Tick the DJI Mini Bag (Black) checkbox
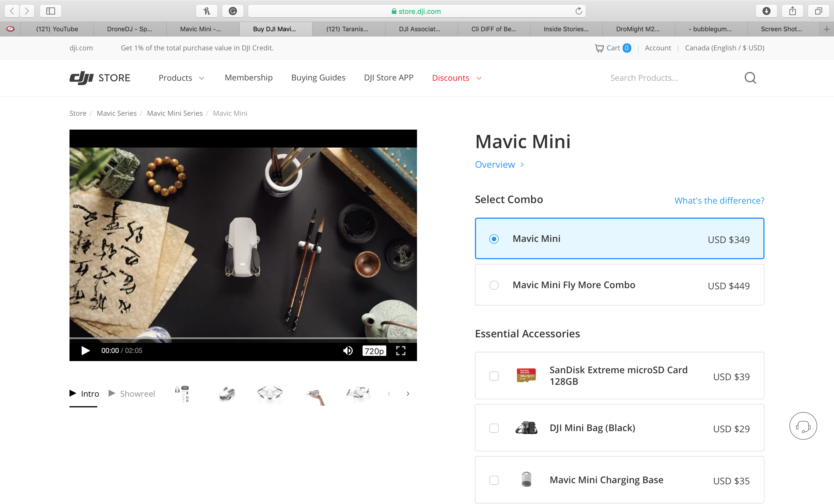 point(494,428)
